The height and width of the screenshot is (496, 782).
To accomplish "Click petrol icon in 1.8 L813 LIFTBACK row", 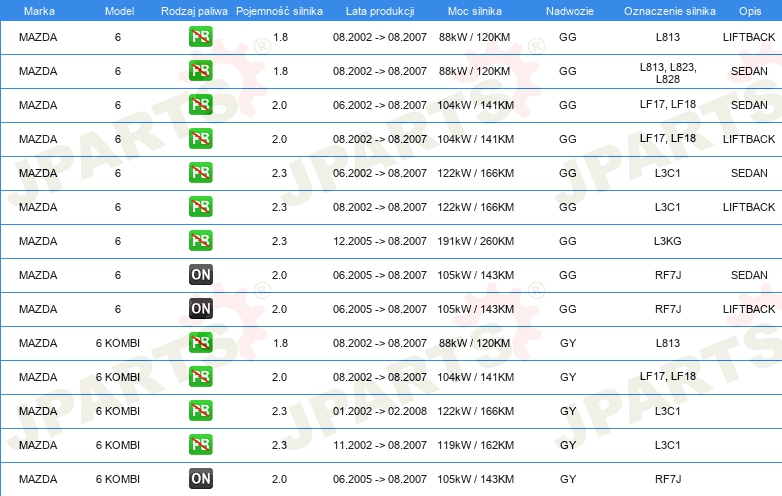I will click(201, 37).
